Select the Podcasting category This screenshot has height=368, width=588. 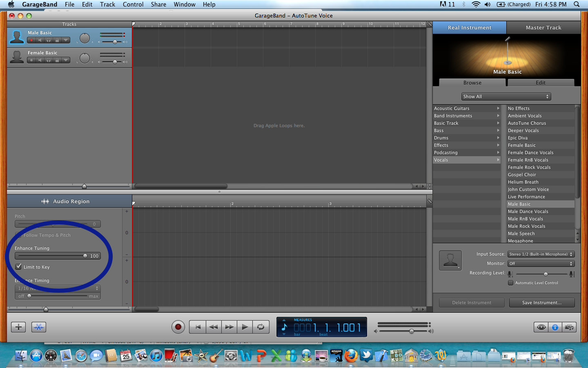467,153
